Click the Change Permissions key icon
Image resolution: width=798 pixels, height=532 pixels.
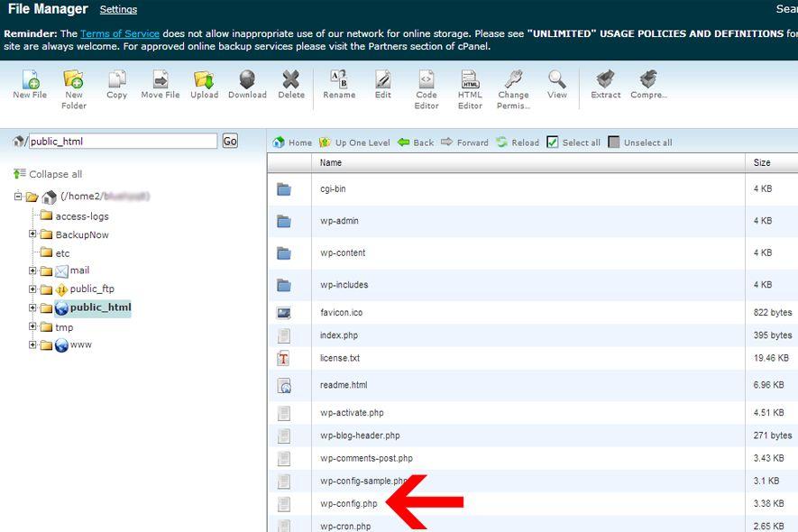pos(513,80)
